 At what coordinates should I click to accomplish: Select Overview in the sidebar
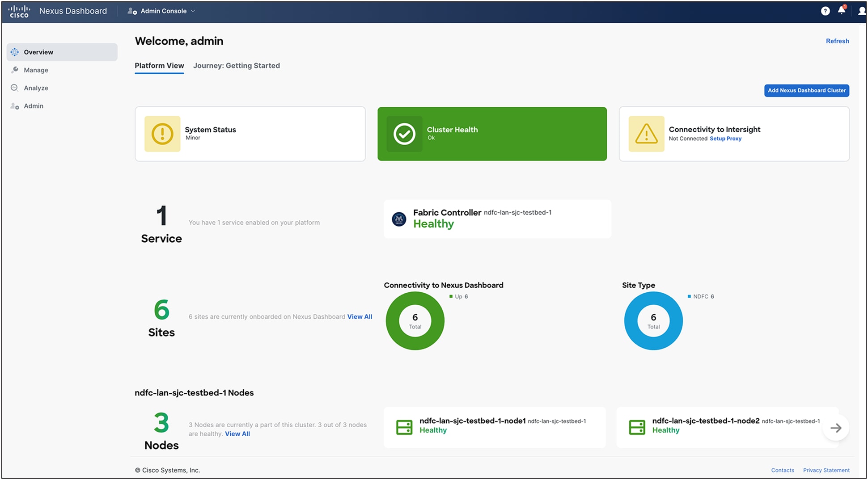point(62,52)
